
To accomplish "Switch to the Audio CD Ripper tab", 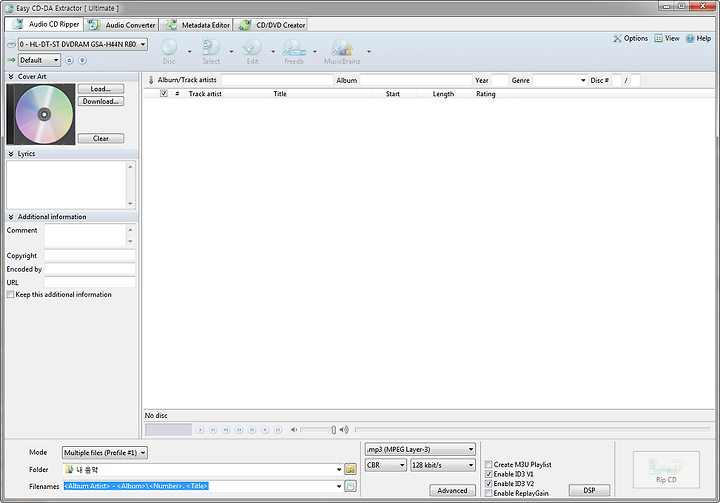I will click(x=45, y=24).
